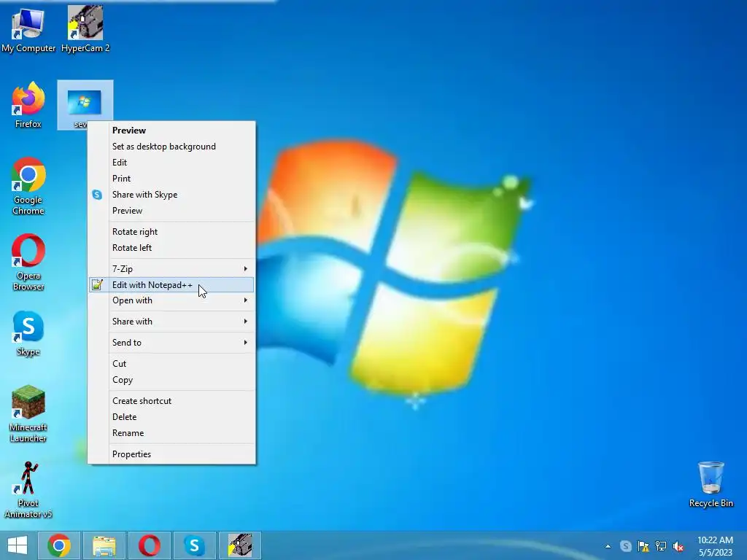Choose Edit with Notepad++

pyautogui.click(x=171, y=285)
